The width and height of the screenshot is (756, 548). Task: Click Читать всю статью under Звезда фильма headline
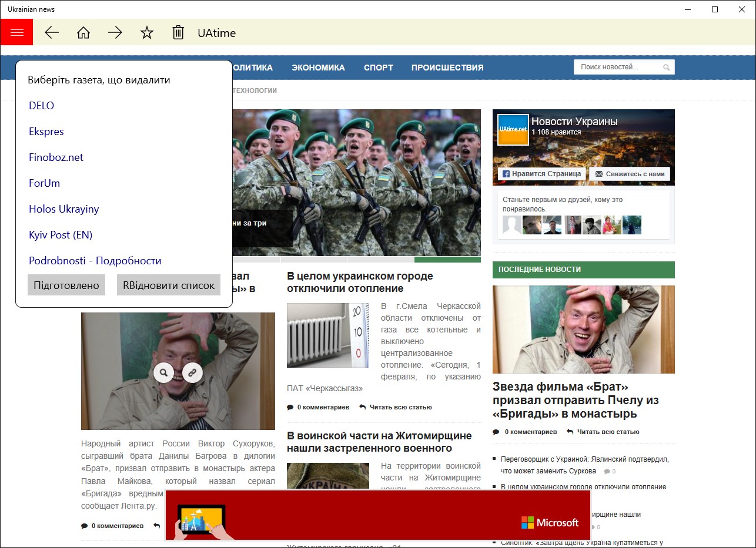point(603,432)
